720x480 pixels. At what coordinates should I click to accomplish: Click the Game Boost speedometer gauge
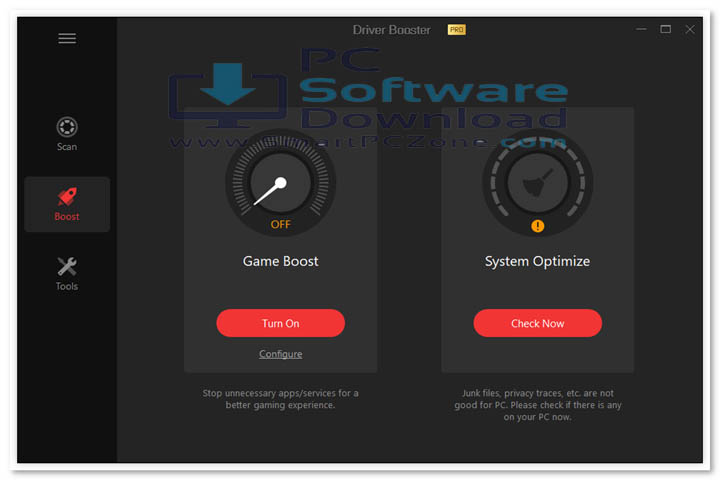click(x=281, y=182)
